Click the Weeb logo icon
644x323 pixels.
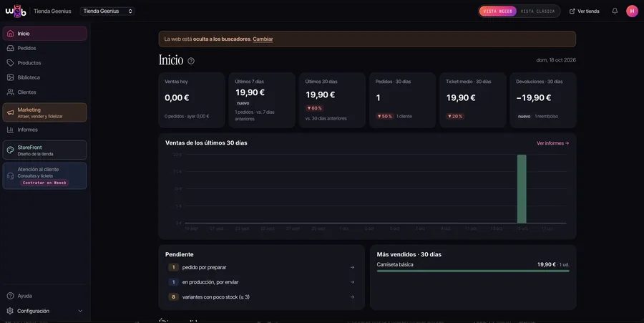pyautogui.click(x=16, y=11)
